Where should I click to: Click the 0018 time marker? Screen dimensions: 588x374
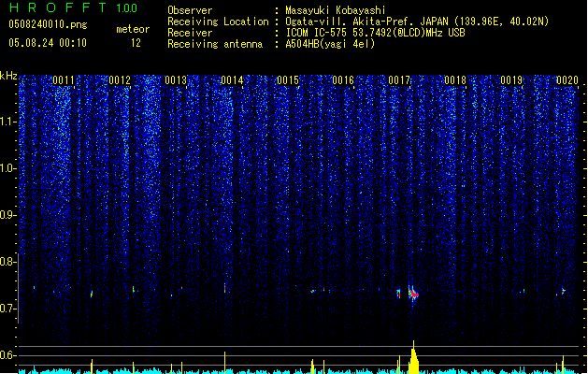point(455,80)
